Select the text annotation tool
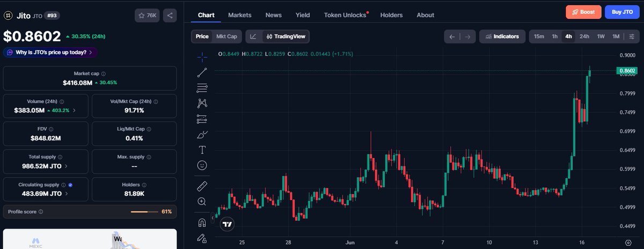Viewport: 644px width, 249px height. [202, 149]
